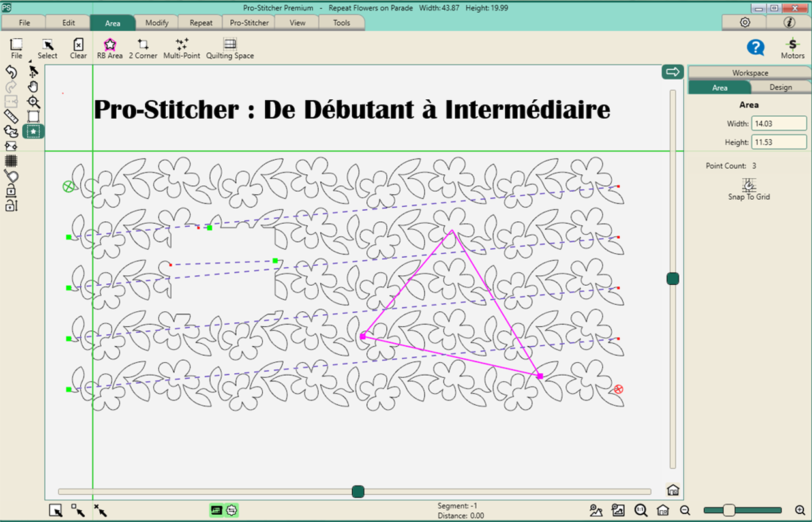Screen dimensions: 812x522
Task: Click the zoom level slider handle
Action: tap(729, 510)
